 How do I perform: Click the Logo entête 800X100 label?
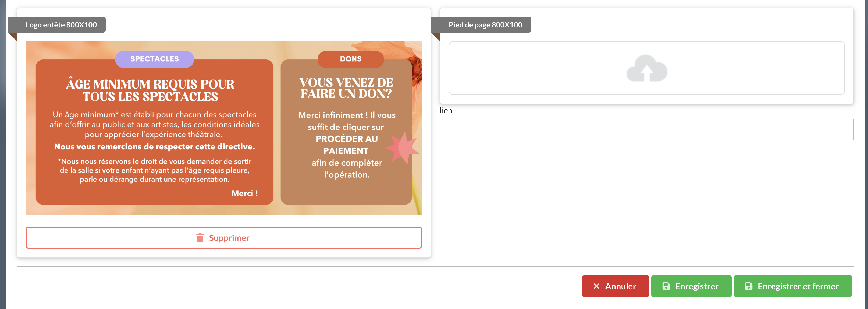point(61,24)
